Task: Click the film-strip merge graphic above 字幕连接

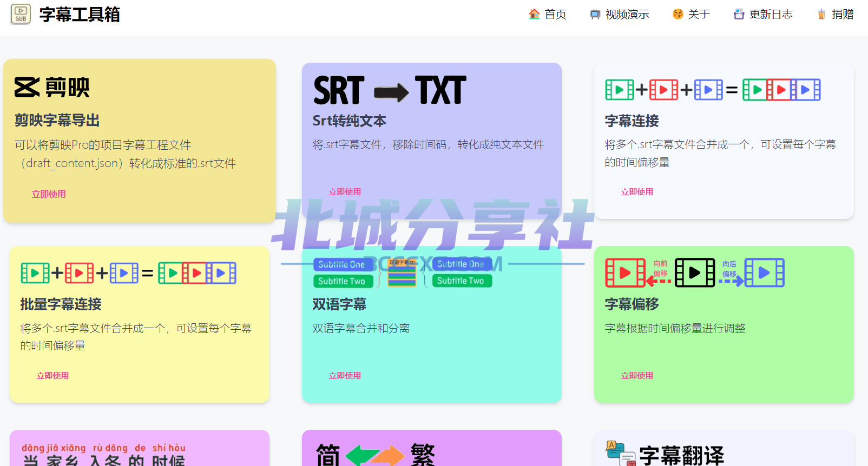Action: pos(713,90)
